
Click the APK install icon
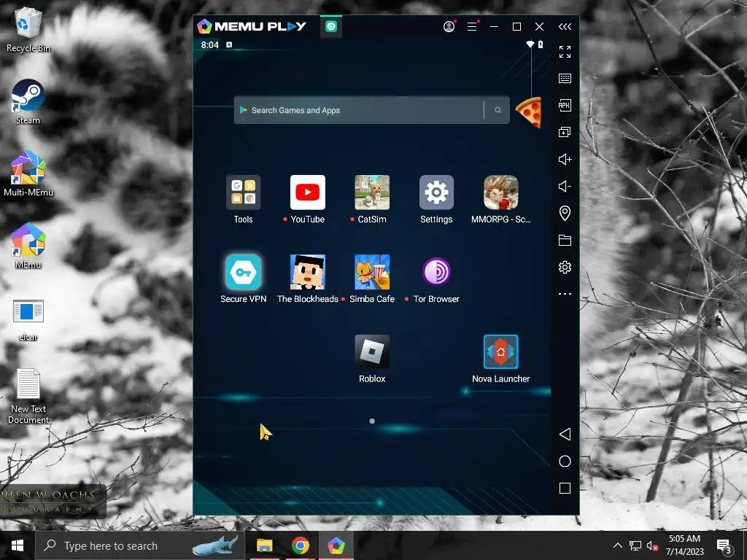pyautogui.click(x=565, y=105)
